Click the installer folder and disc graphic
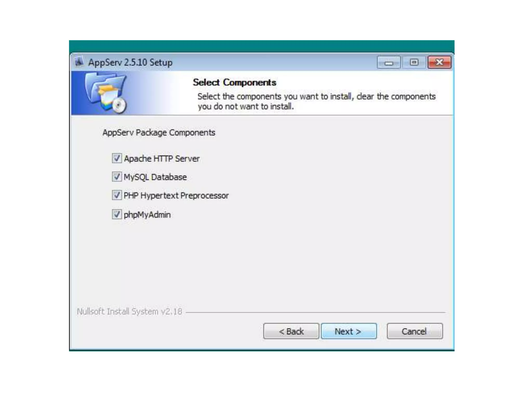Image resolution: width=532 pixels, height=399 pixels. [106, 93]
